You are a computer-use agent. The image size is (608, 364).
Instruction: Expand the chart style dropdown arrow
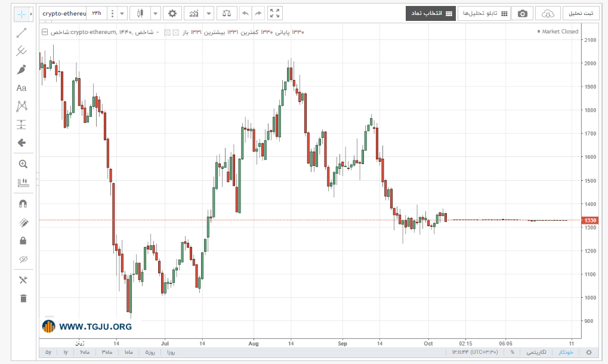[155, 14]
